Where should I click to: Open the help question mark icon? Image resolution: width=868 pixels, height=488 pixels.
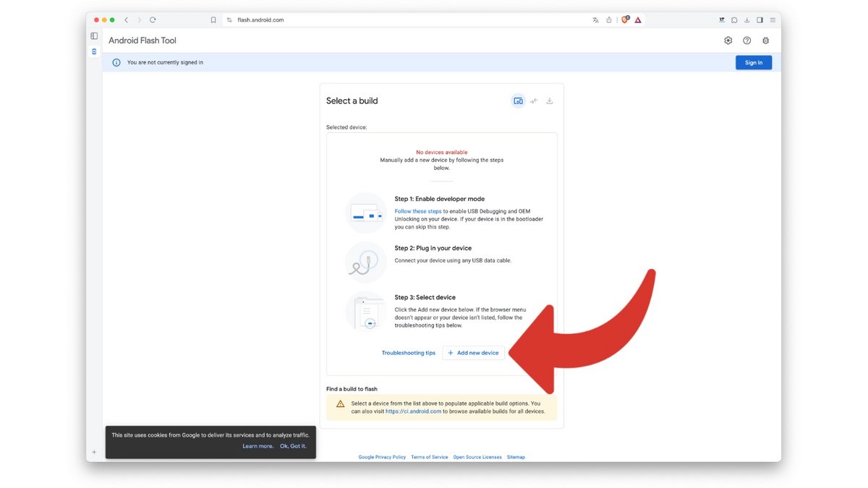point(747,40)
